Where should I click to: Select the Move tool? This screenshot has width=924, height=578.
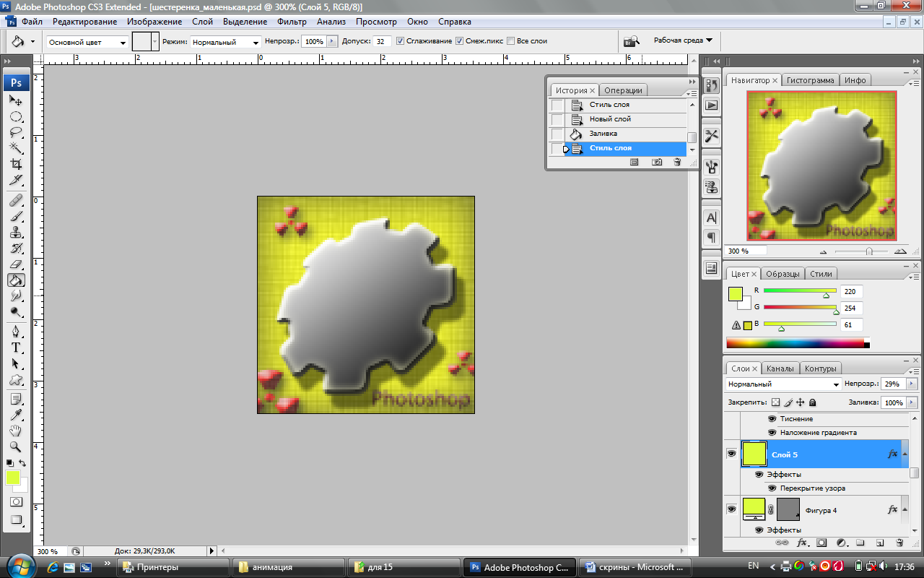(x=16, y=100)
